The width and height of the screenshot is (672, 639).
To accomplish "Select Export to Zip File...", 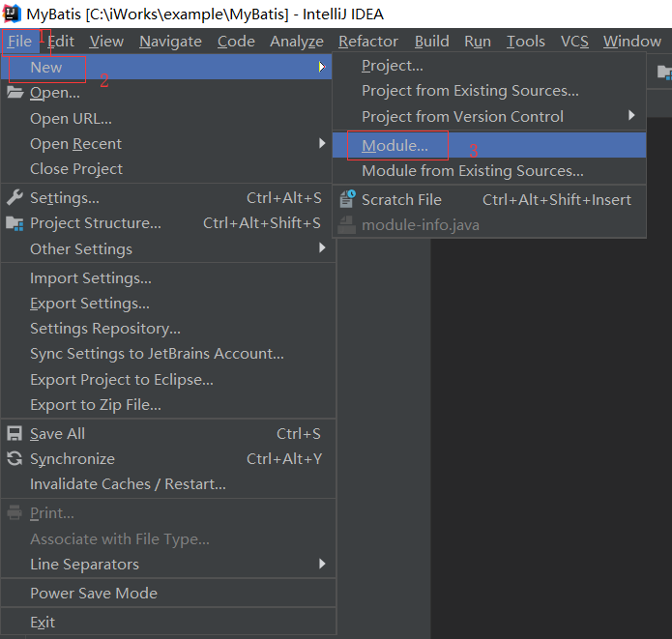I will click(96, 405).
